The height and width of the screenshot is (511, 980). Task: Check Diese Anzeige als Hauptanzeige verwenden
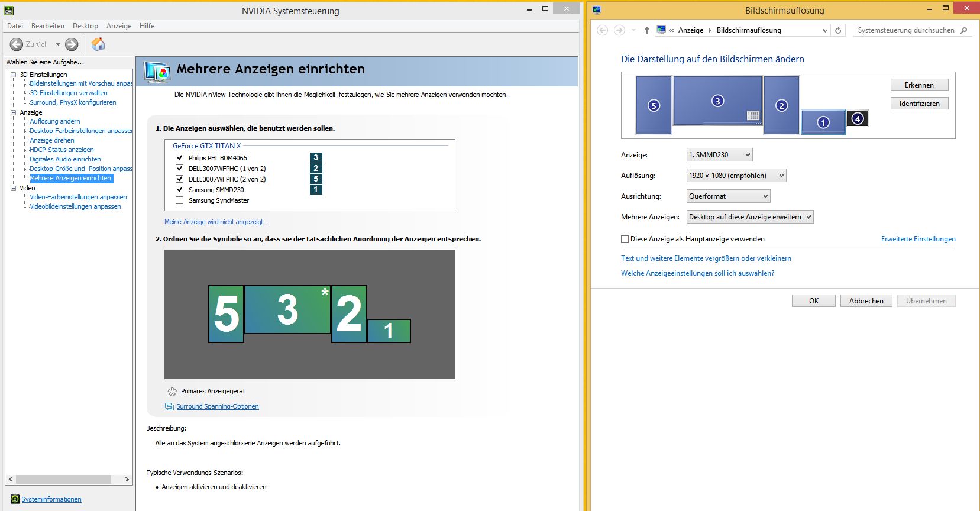[625, 239]
